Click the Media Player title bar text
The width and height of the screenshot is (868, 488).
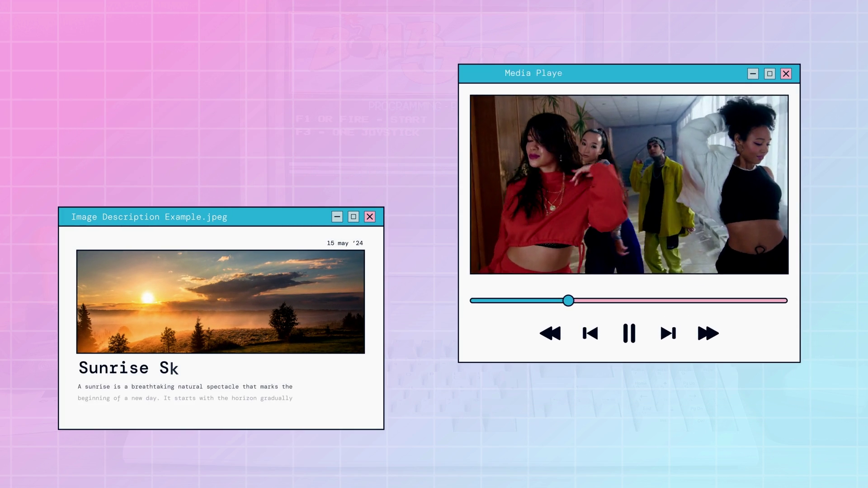[533, 73]
